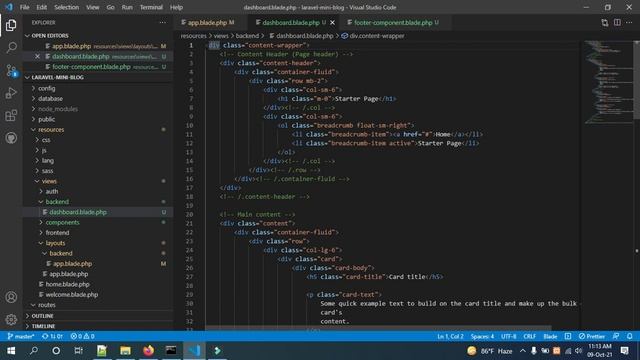Open the File menu
The image size is (640, 360).
[24, 7]
